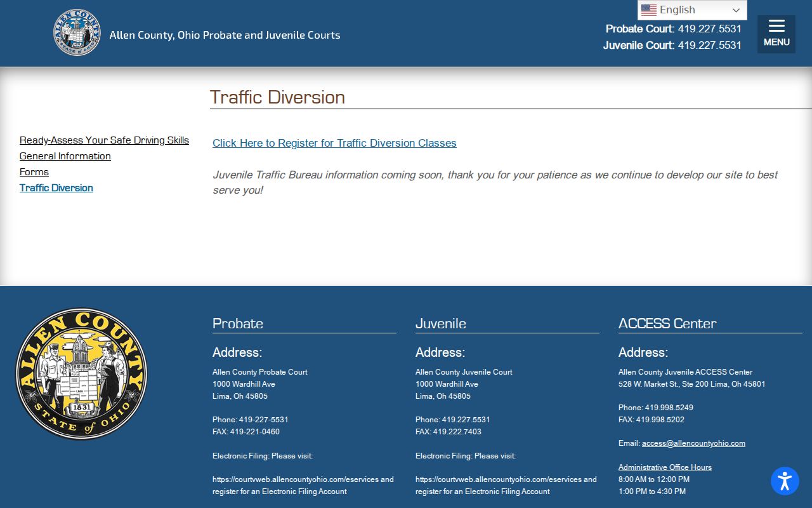Click Allen County Juvenile Court address line
812x508 pixels.
coord(464,372)
